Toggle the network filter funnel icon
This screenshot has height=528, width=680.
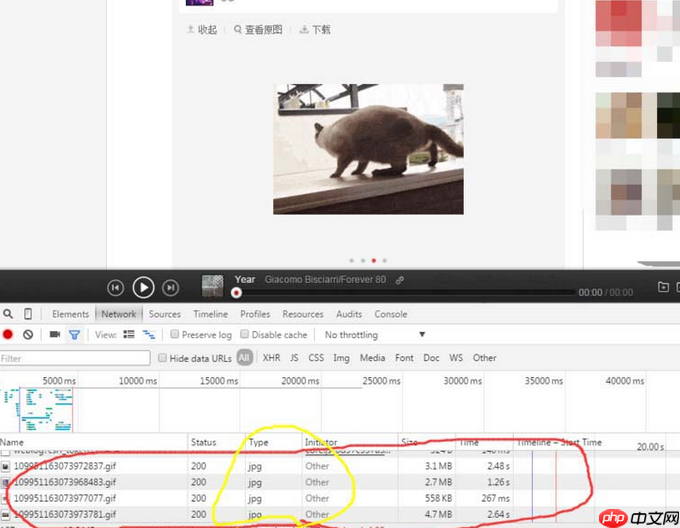click(x=74, y=335)
